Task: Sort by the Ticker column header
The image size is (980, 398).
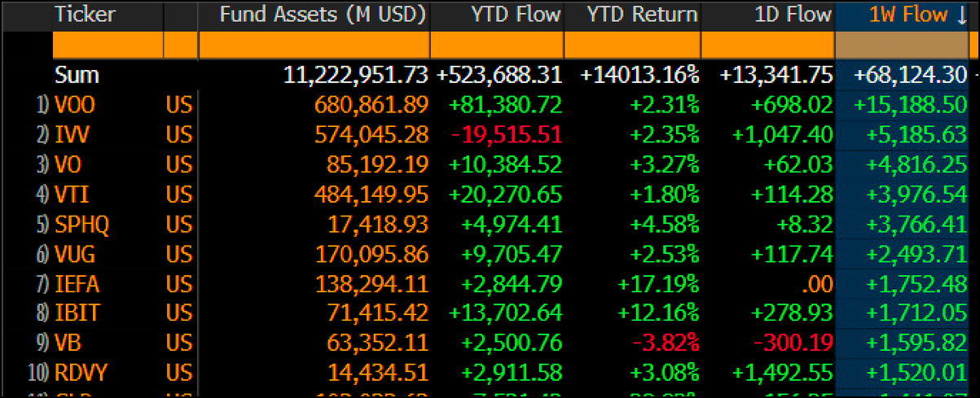Action: tap(85, 15)
